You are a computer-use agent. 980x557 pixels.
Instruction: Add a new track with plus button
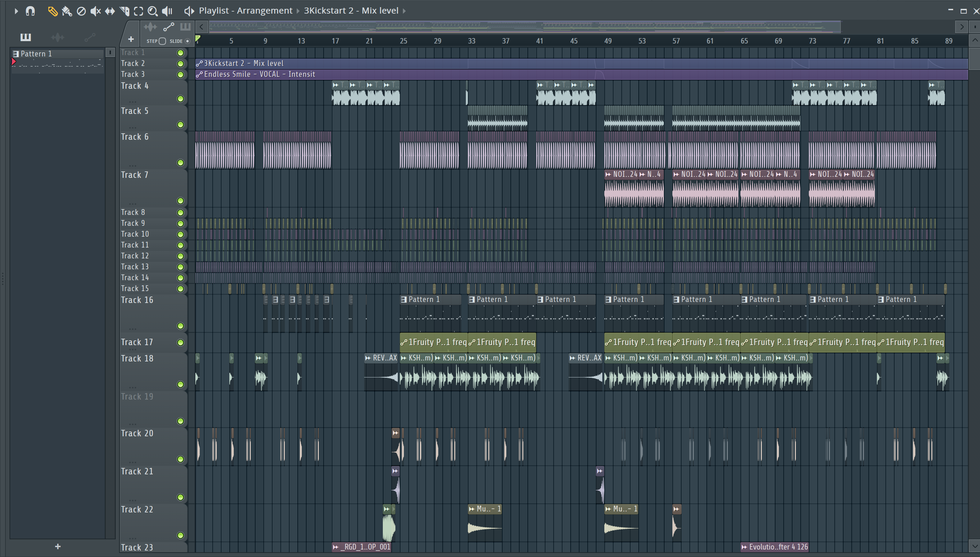coord(131,39)
